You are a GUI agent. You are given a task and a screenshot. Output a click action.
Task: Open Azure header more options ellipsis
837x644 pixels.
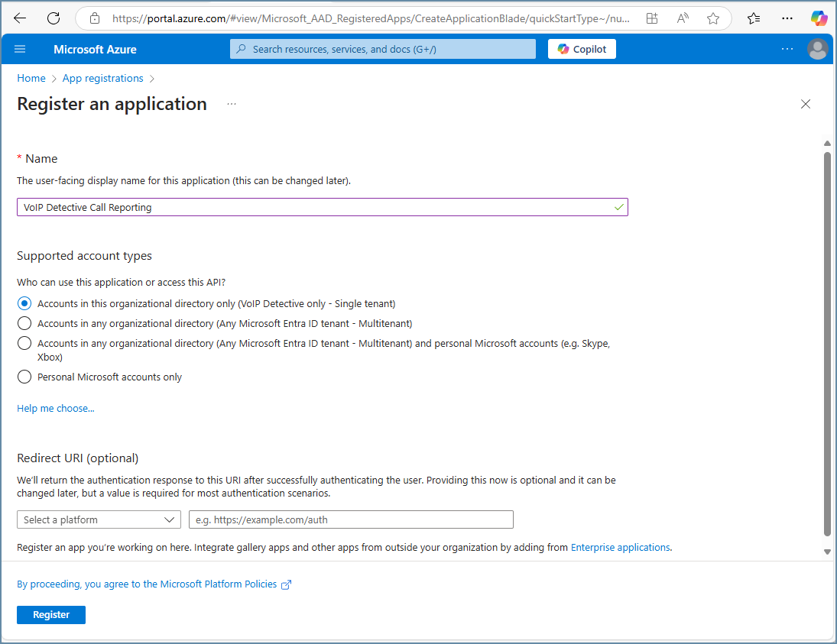[787, 49]
